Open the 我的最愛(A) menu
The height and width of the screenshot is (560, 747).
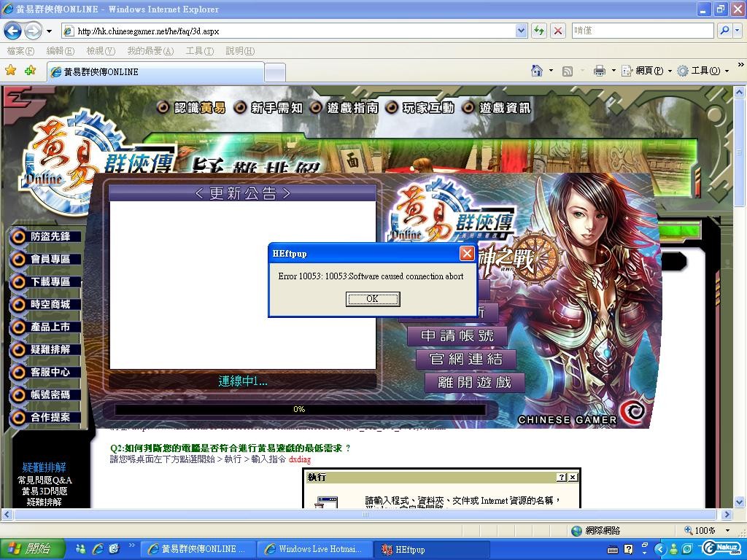click(150, 50)
